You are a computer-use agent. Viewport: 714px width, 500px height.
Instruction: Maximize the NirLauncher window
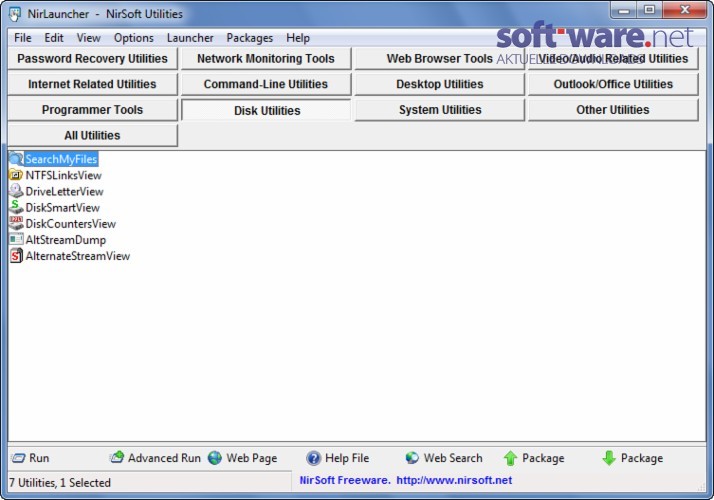650,10
